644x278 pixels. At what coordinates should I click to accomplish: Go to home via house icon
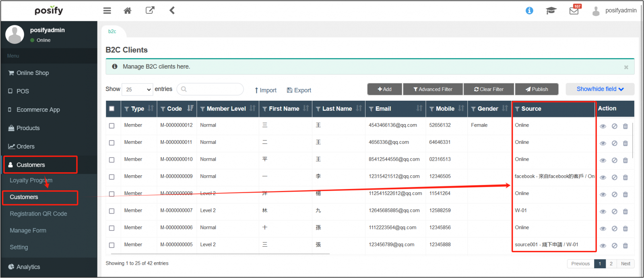(128, 10)
